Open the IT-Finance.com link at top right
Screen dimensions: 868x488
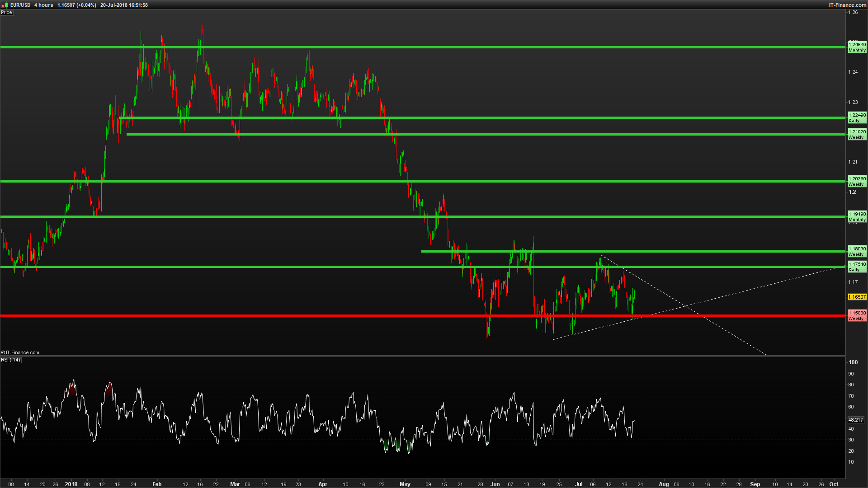click(847, 5)
